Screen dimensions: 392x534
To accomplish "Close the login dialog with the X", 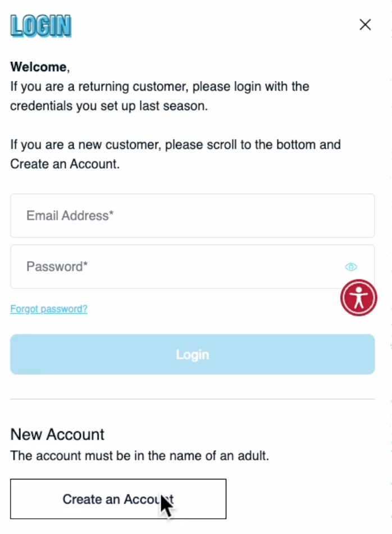I will (365, 25).
